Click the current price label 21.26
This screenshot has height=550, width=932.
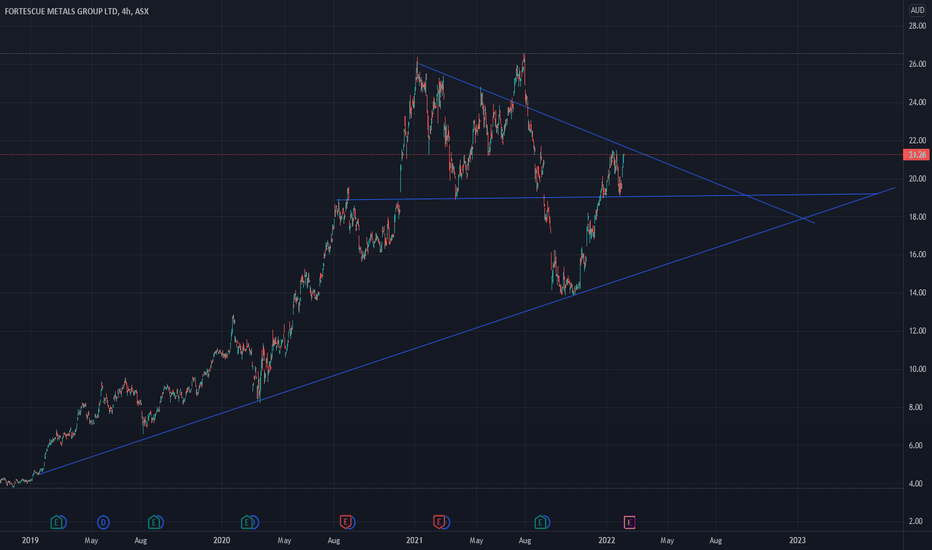coord(916,155)
